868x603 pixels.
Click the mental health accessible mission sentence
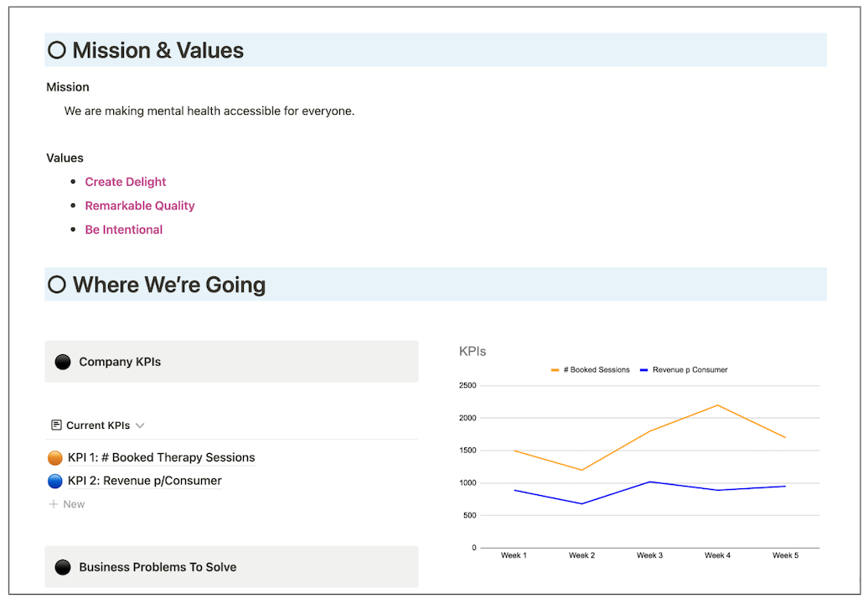point(209,111)
